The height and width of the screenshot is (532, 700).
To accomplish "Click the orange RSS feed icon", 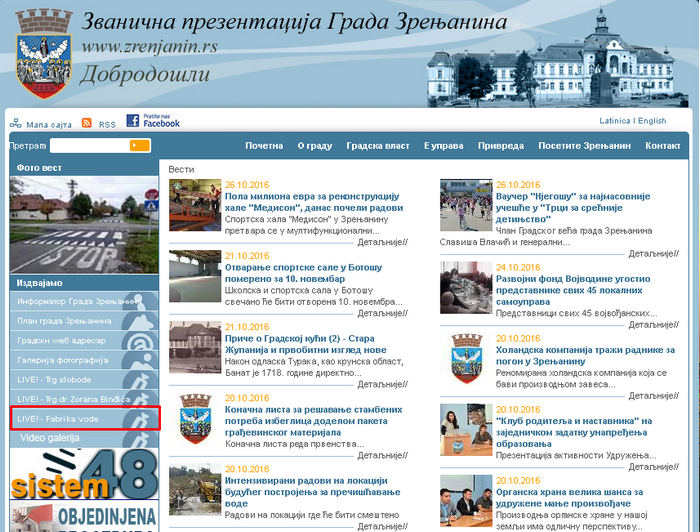I will point(87,123).
